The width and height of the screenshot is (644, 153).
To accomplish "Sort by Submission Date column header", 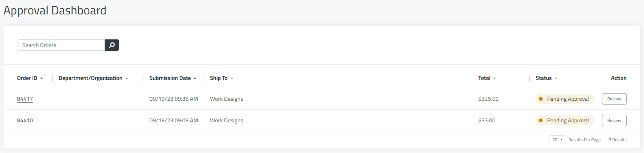I will [173, 78].
